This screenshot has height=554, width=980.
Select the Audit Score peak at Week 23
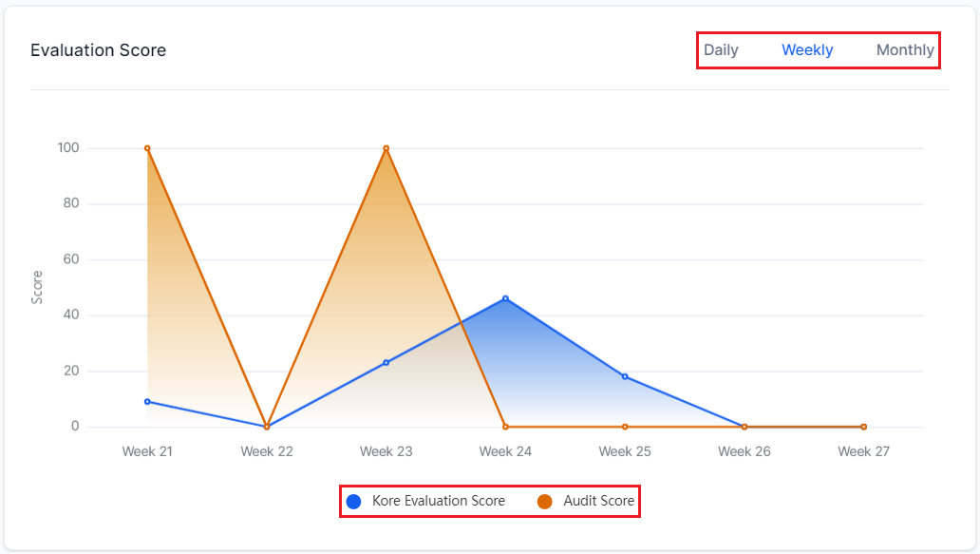click(386, 148)
